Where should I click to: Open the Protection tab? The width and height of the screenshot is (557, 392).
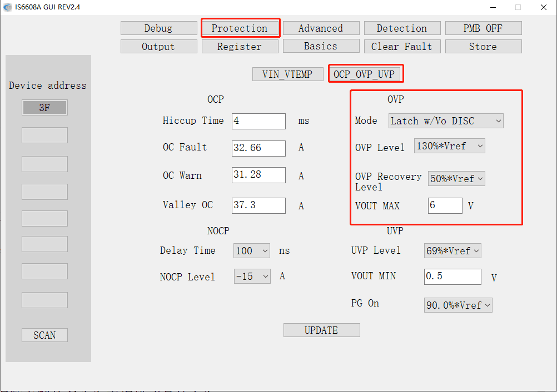240,28
